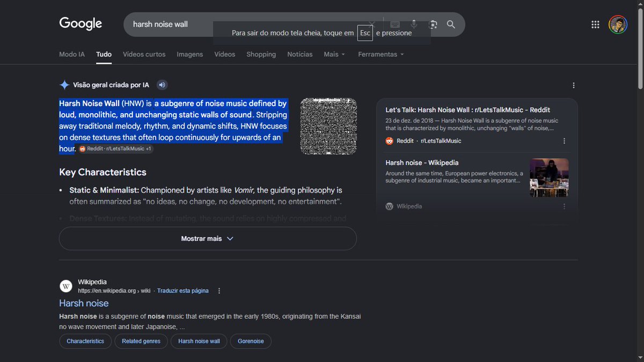The image size is (644, 362).
Task: Open three-dot menu for Wikipedia source card
Action: (564, 206)
